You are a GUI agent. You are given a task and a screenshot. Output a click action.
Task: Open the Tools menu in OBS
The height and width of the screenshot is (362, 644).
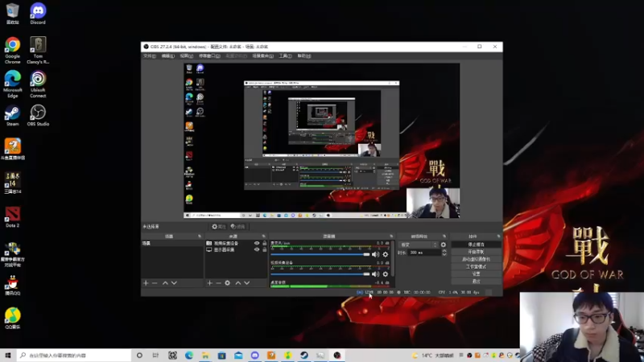pos(285,56)
